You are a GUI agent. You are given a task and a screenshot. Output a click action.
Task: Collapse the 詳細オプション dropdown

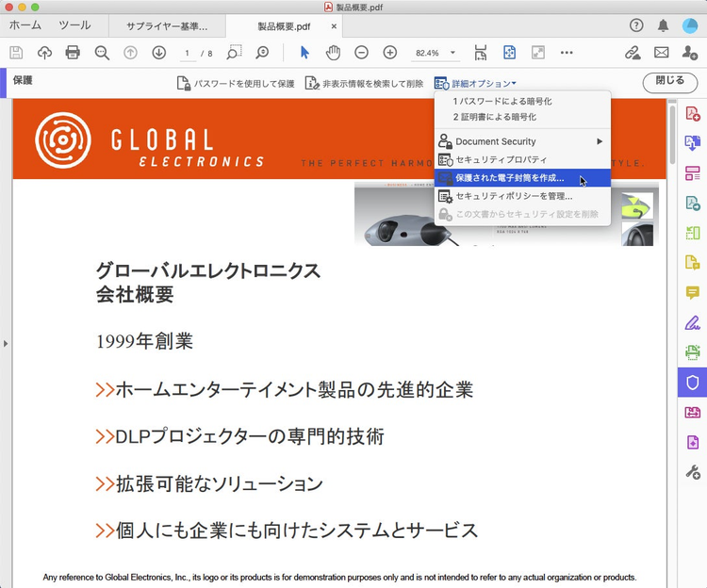point(476,83)
